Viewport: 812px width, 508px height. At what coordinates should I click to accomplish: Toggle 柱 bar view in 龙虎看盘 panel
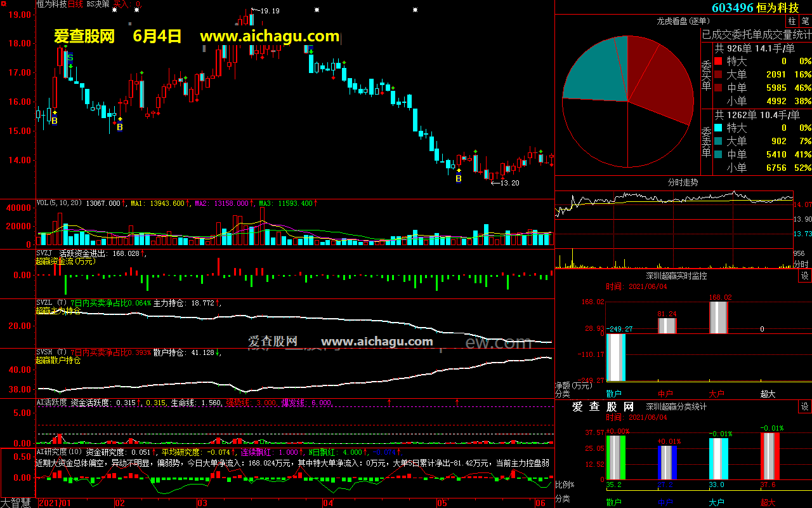click(x=792, y=21)
